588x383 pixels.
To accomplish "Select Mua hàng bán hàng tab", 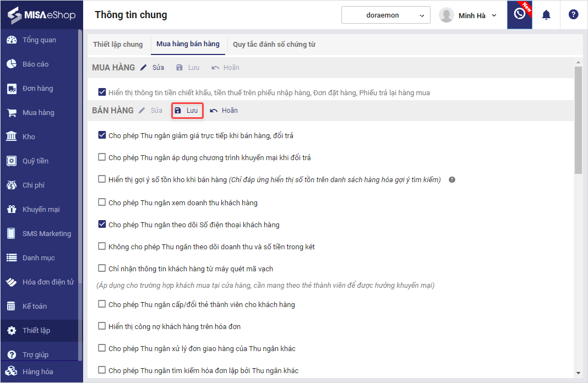I will coord(188,44).
